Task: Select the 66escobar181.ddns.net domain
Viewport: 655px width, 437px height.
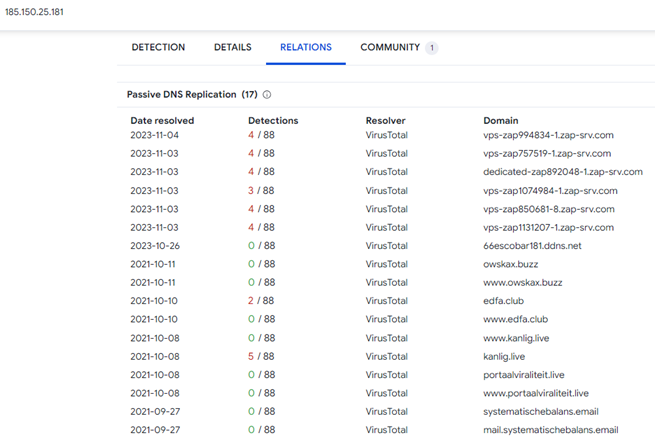Action: [x=532, y=246]
